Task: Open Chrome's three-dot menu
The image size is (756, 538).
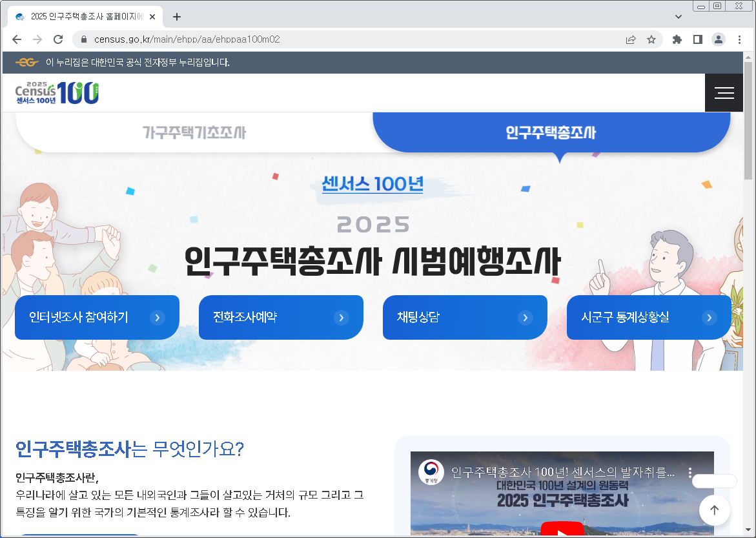Action: [x=740, y=39]
